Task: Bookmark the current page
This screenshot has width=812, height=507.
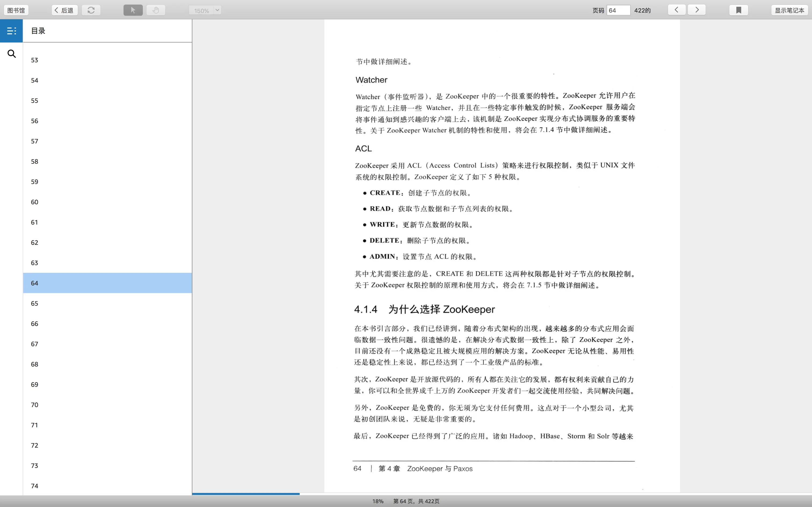Action: tap(738, 10)
